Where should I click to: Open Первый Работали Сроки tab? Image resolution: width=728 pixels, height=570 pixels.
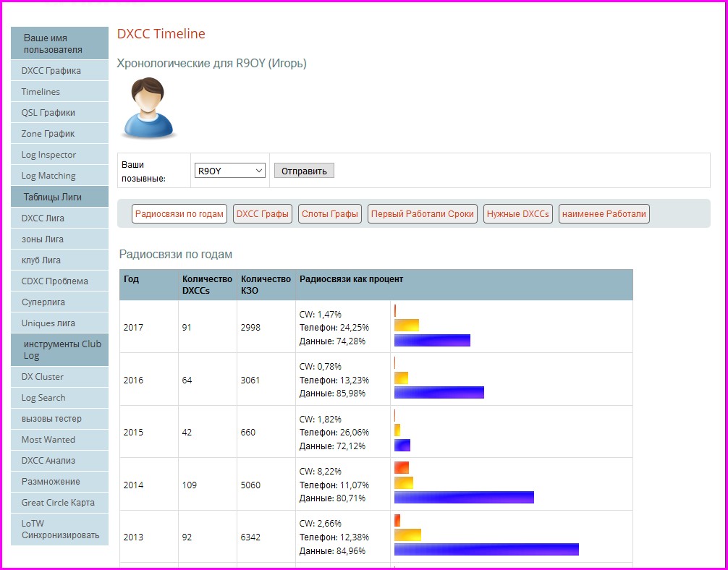(422, 214)
